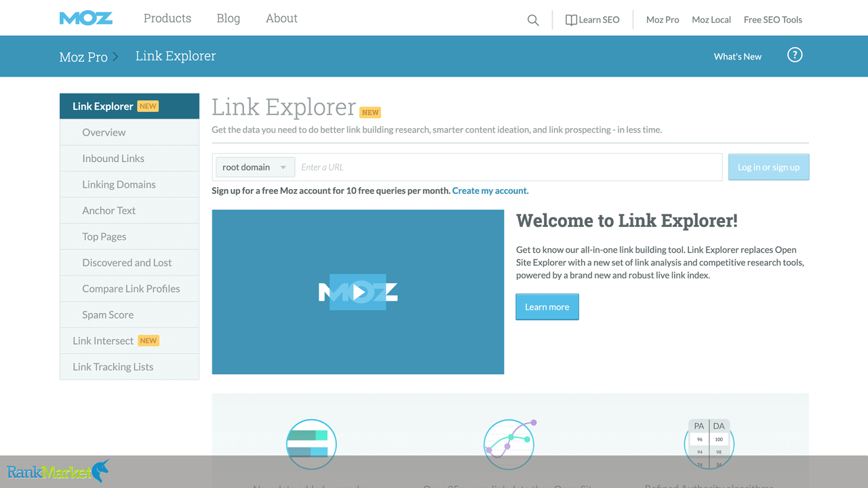
Task: Click the NEW badge beside page title
Action: pos(370,113)
